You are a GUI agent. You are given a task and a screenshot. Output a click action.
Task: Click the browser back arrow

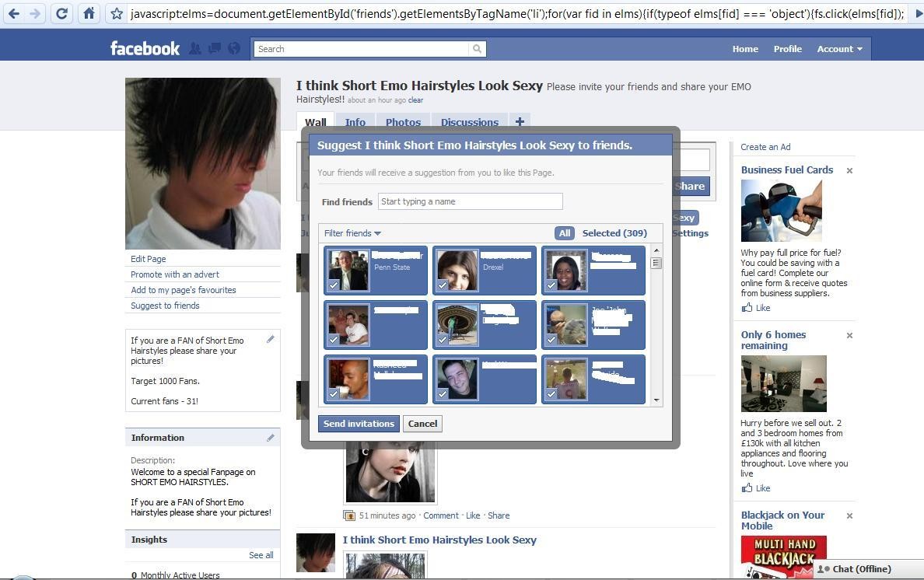13,13
